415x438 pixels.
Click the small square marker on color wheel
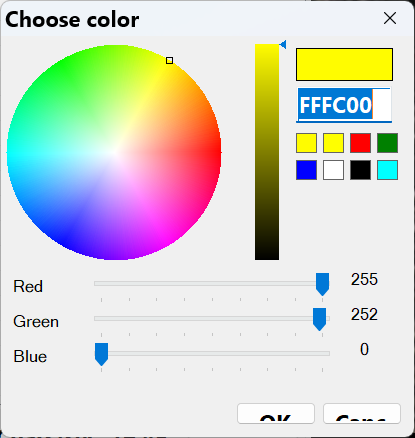[x=169, y=60]
